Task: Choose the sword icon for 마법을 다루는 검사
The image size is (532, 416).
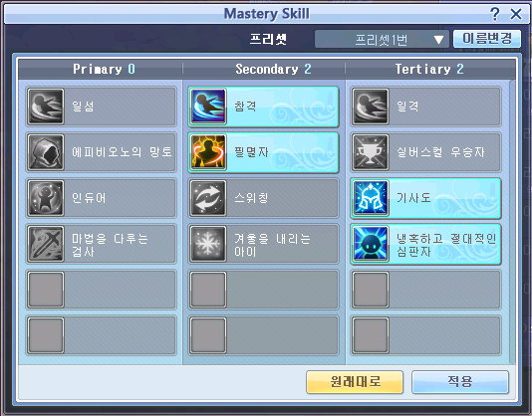Action: click(46, 244)
